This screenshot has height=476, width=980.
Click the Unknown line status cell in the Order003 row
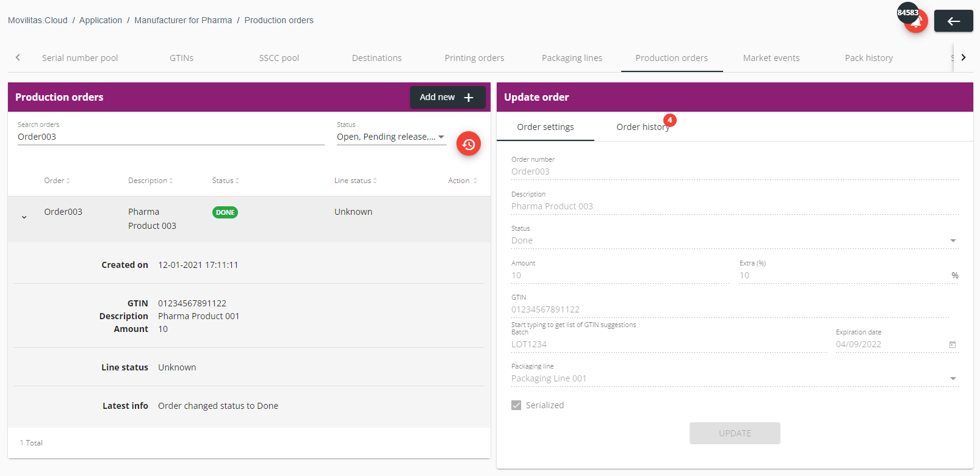(353, 212)
